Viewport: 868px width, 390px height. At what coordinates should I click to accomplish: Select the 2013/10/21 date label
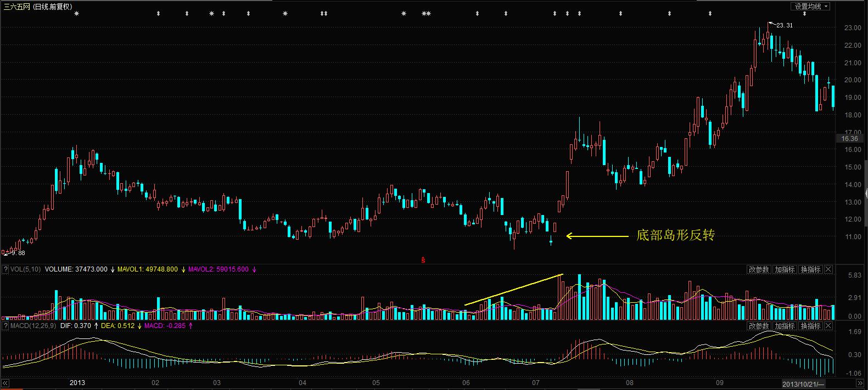click(x=803, y=383)
